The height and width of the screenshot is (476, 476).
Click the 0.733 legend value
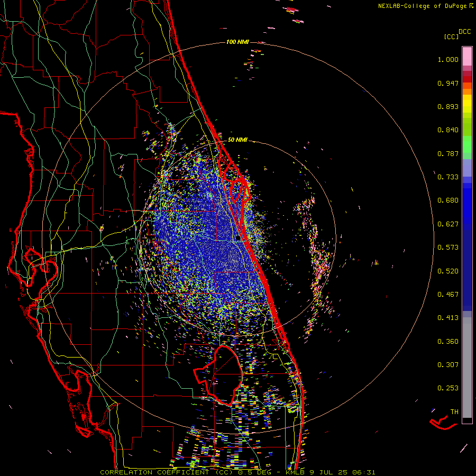point(448,177)
